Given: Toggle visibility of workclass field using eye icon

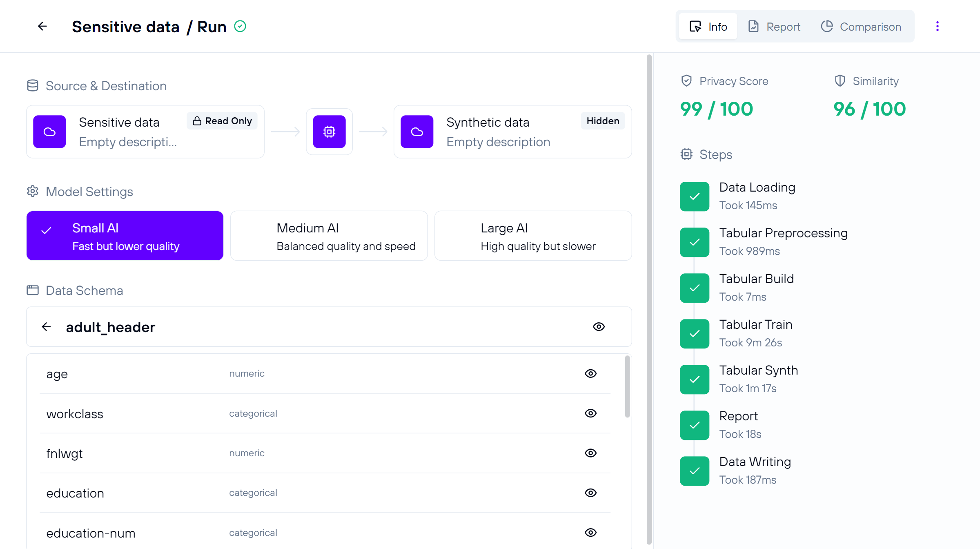Looking at the screenshot, I should pos(591,414).
